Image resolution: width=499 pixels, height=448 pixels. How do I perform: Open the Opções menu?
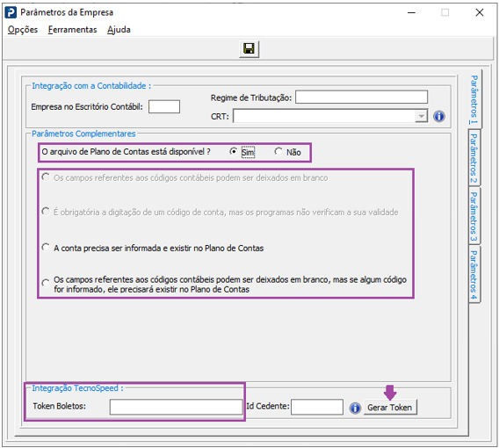23,30
